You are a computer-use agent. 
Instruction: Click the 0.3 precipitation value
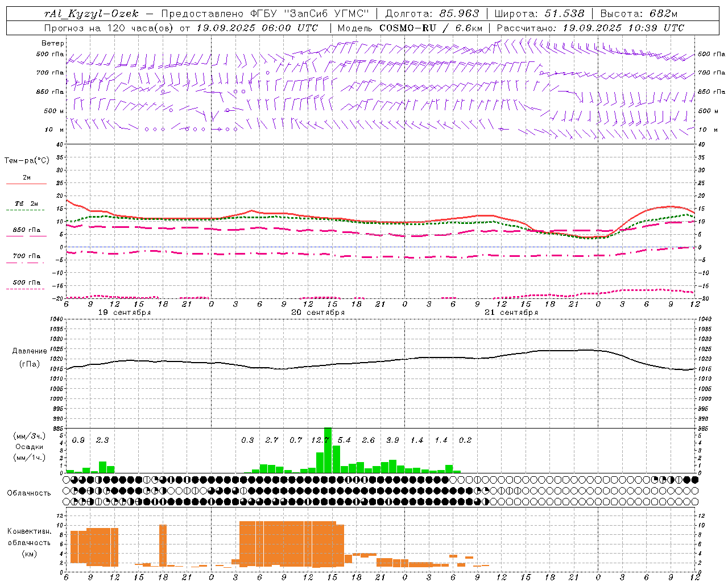(x=247, y=440)
